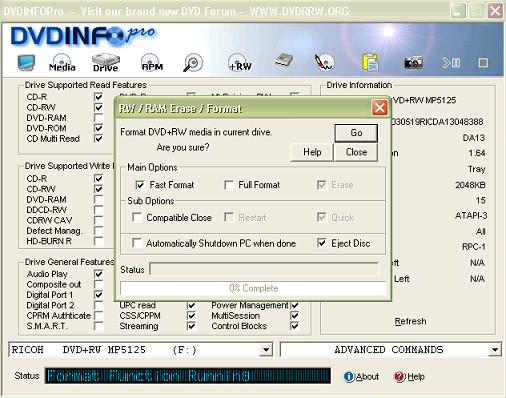Click the stop square toolbar icon
Image resolution: width=506 pixels, height=398 pixels.
[x=483, y=63]
